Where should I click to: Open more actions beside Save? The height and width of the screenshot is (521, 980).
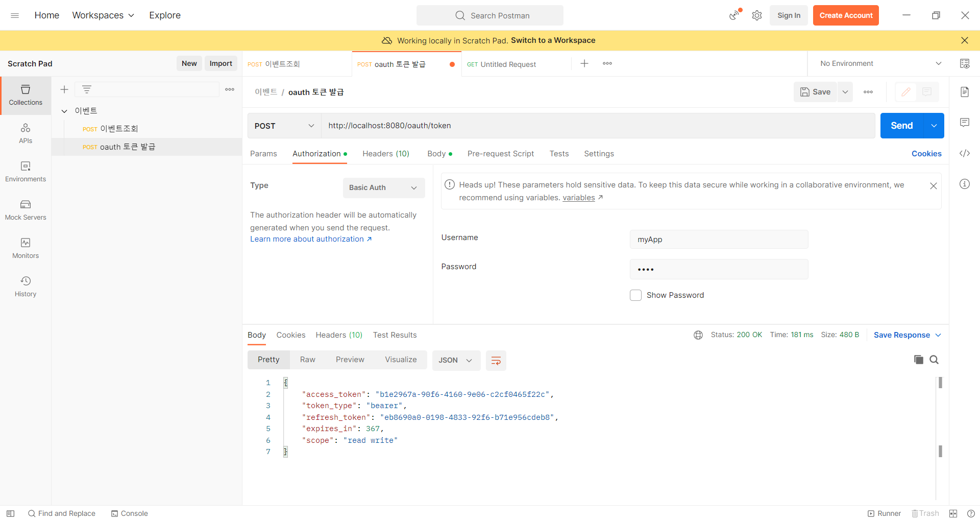click(x=868, y=92)
